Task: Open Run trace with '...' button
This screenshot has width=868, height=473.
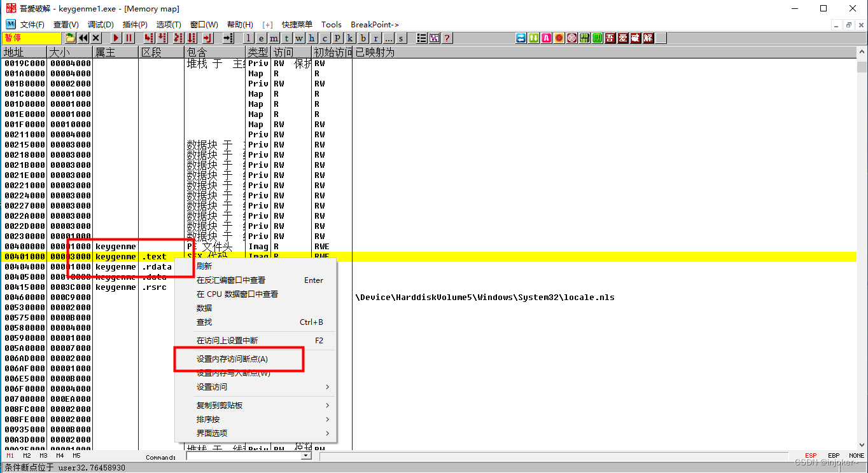Action: click(x=388, y=38)
